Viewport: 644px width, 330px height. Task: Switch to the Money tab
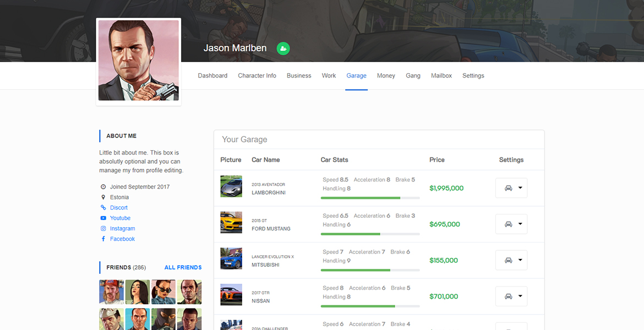click(386, 75)
